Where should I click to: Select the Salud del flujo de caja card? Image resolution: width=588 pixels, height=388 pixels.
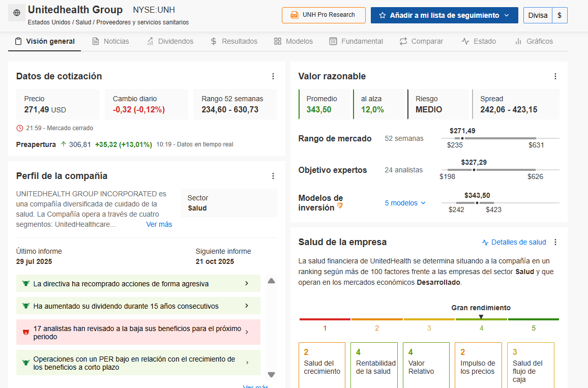tap(531, 365)
